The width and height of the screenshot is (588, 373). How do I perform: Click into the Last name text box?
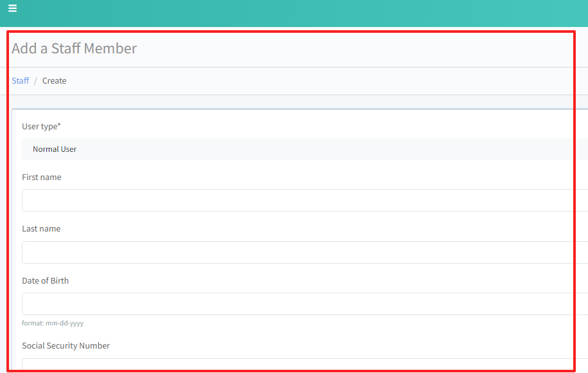302,252
